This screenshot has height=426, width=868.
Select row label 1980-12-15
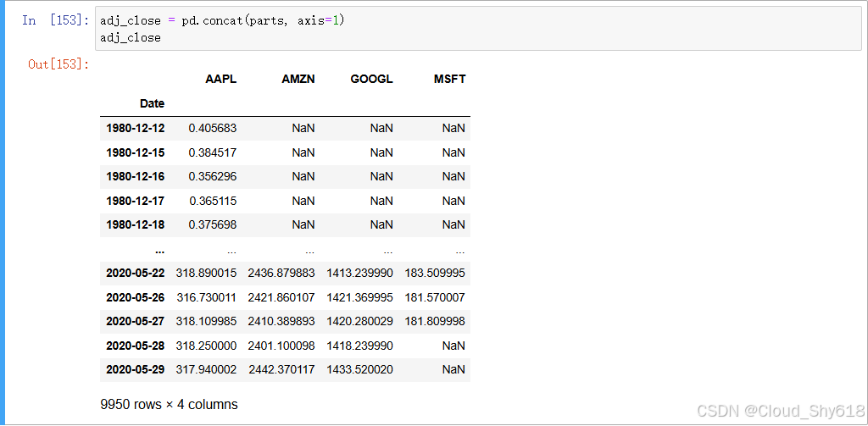(135, 152)
